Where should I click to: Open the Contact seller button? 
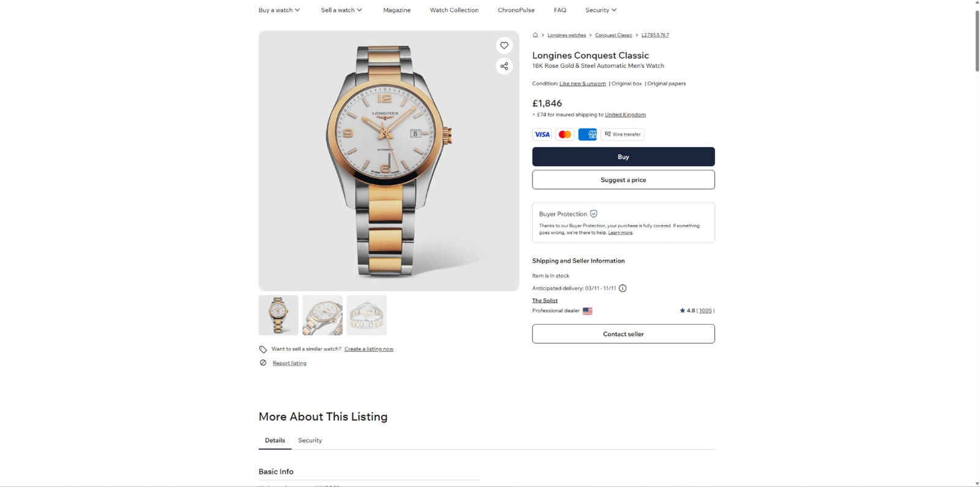coord(623,334)
